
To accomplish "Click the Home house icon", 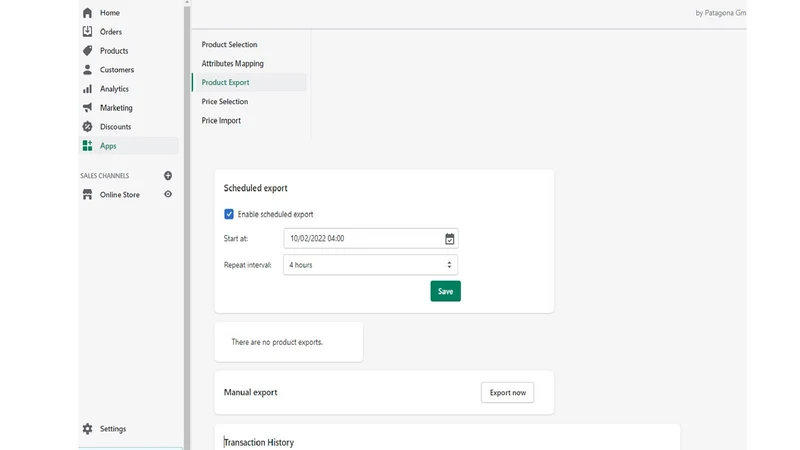I will tap(87, 13).
